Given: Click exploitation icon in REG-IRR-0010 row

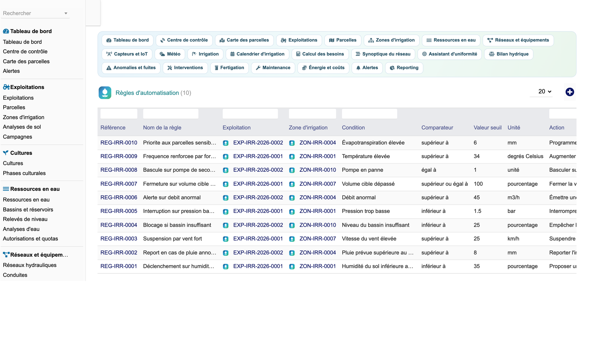Looking at the screenshot, I should (x=225, y=143).
